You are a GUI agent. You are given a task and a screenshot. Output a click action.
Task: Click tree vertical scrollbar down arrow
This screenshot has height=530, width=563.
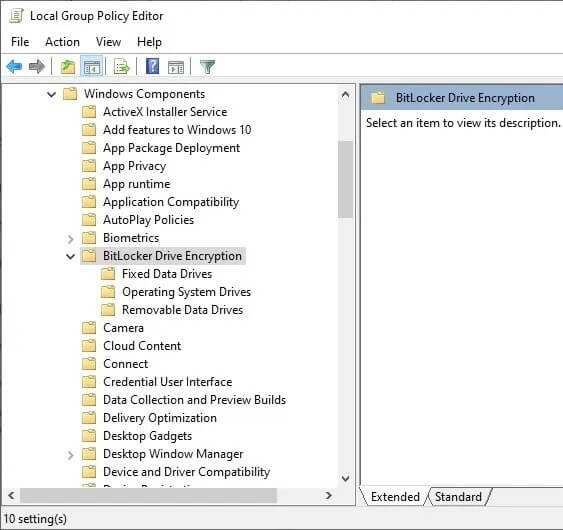[345, 478]
